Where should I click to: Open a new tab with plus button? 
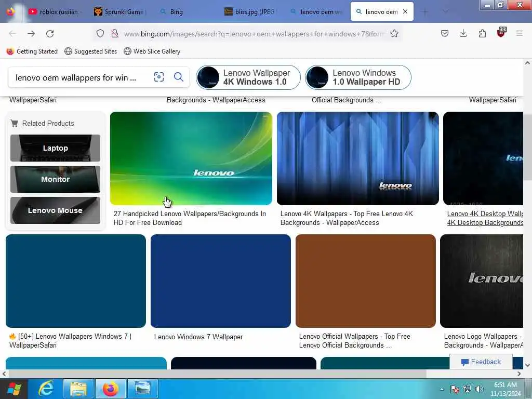[425, 12]
